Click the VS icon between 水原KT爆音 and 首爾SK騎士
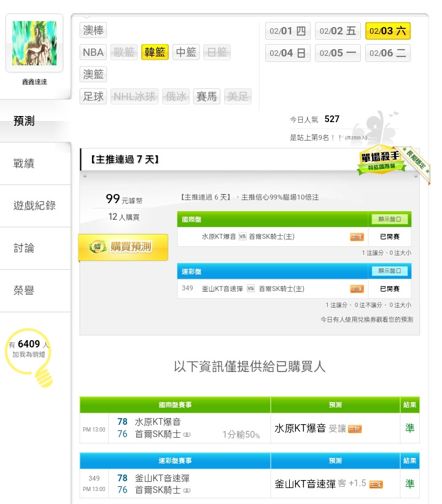This screenshot has width=442, height=504. click(242, 236)
